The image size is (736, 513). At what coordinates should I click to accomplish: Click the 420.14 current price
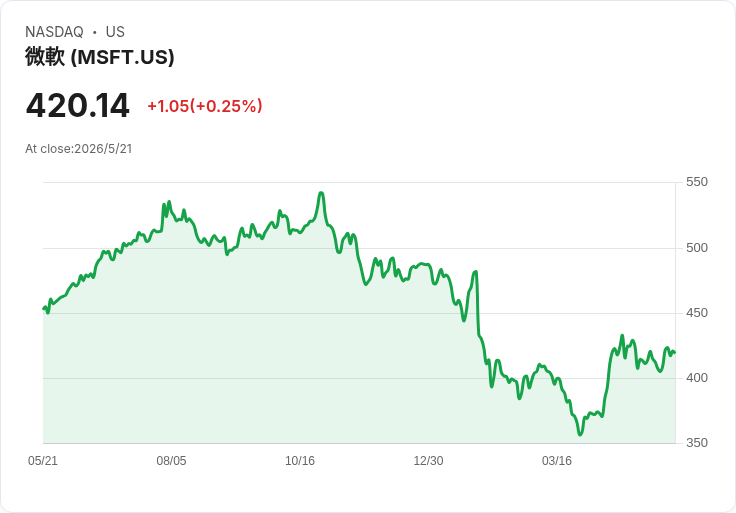click(x=77, y=106)
